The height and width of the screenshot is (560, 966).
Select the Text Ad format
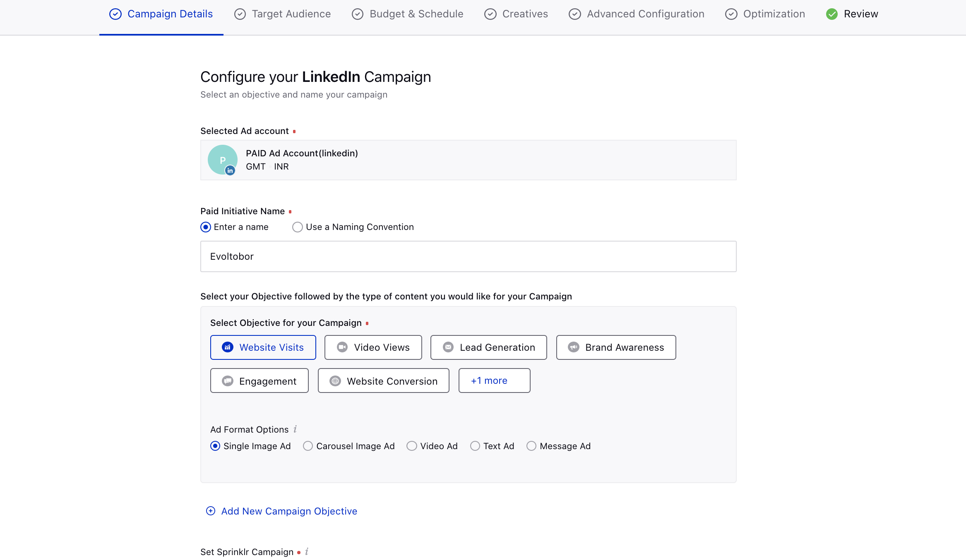point(475,446)
